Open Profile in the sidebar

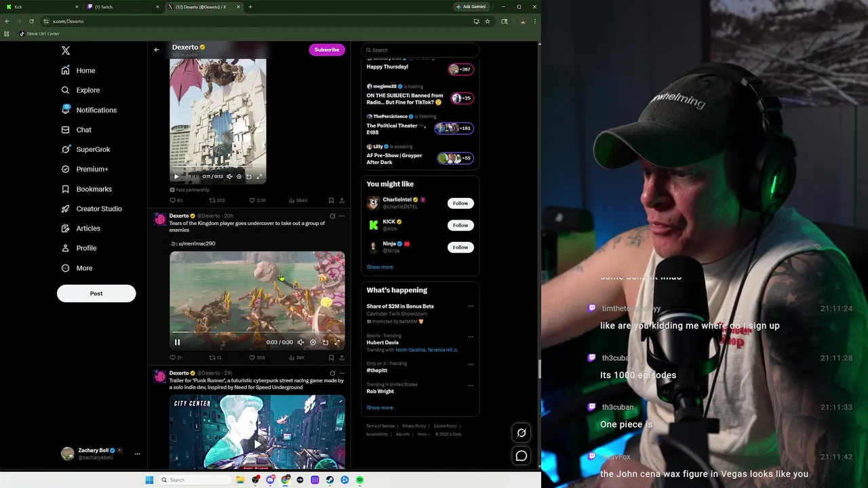(79, 248)
